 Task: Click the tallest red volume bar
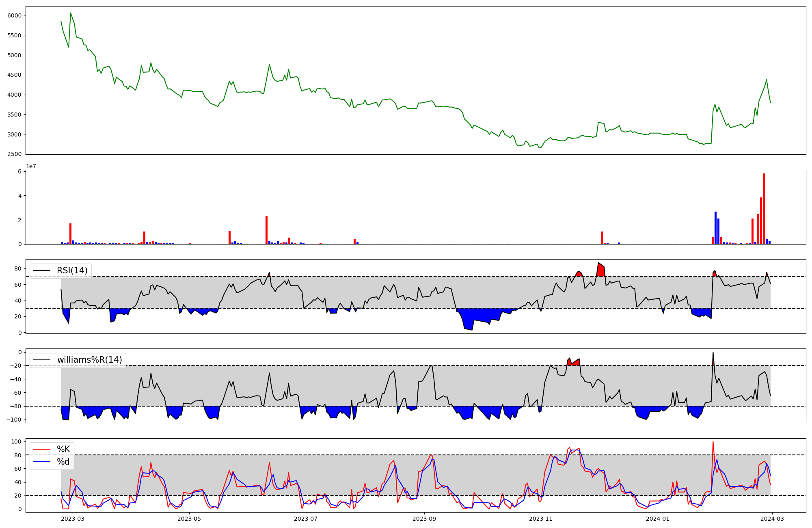[x=764, y=209]
